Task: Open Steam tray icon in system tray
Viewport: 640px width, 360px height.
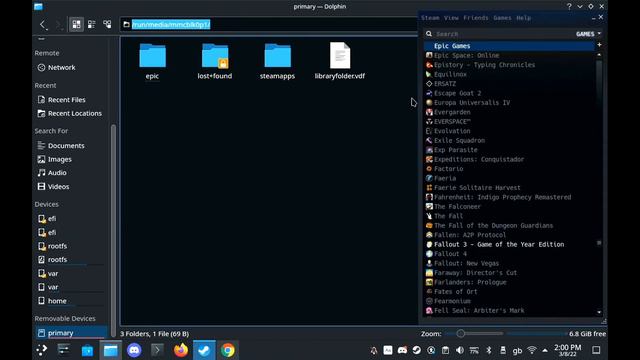Action: pyautogui.click(x=416, y=350)
